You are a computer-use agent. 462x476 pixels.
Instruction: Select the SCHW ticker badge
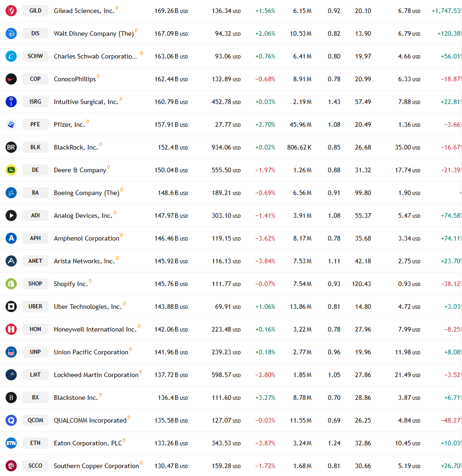coord(35,56)
